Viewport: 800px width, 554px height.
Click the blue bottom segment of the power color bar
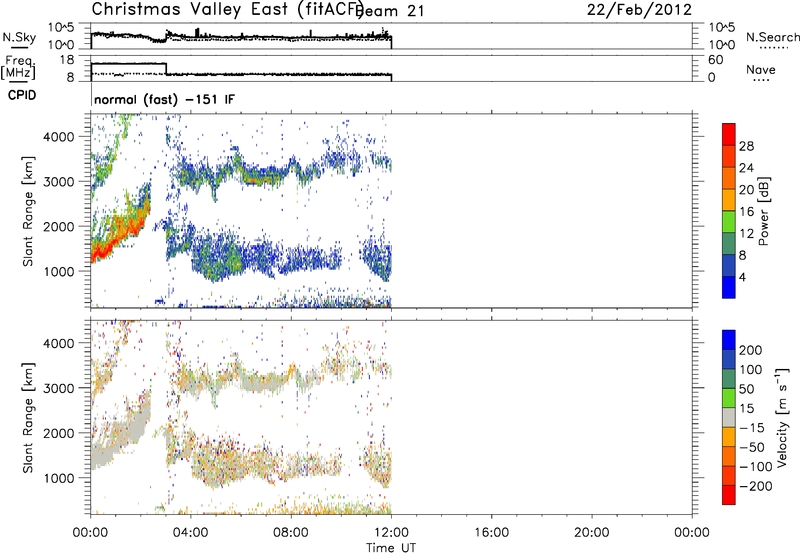pos(729,287)
